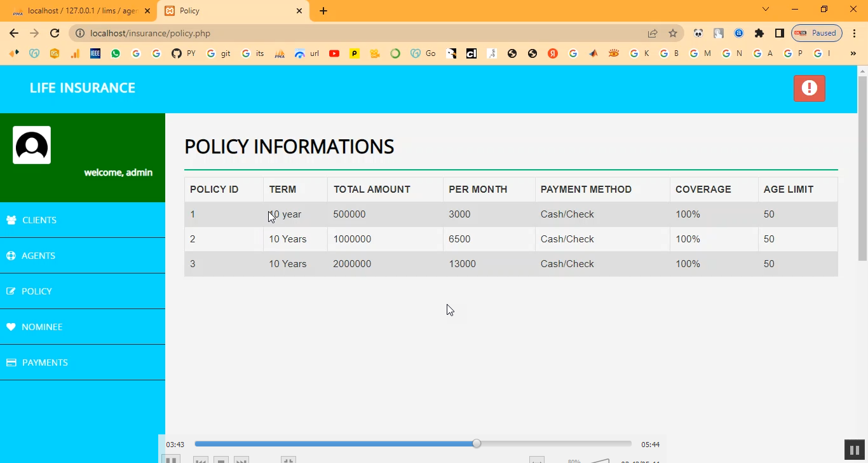Open the GitHub PY bookmark
Image resolution: width=868 pixels, height=463 pixels.
183,53
